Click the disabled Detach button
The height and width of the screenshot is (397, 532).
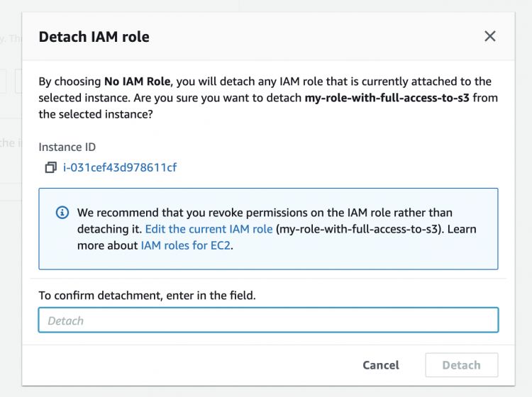coord(461,365)
